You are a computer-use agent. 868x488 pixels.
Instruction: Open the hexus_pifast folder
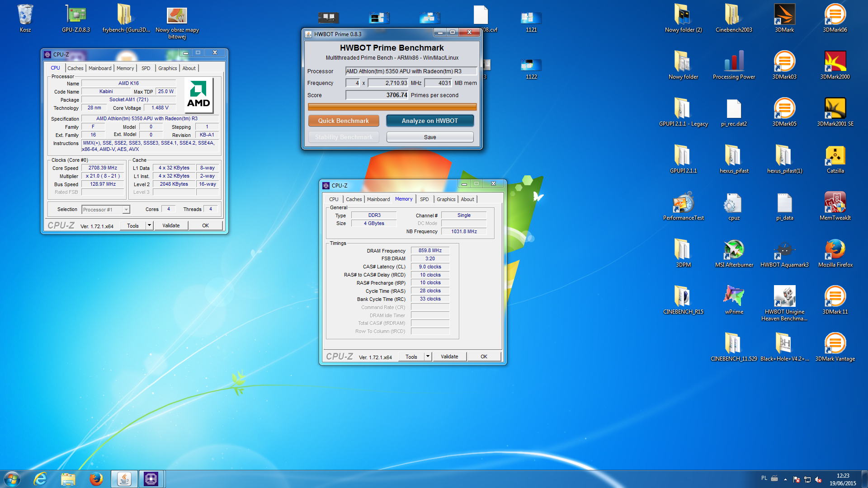tap(734, 160)
